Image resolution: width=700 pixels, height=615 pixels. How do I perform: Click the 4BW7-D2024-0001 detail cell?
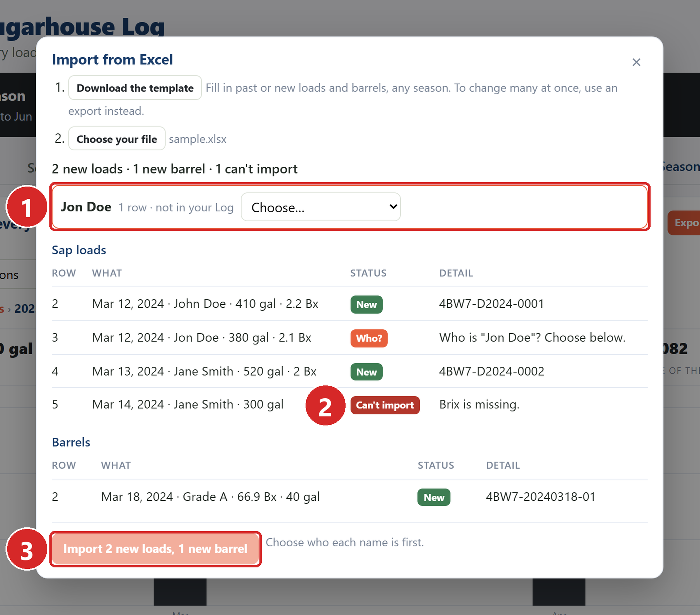pyautogui.click(x=492, y=304)
